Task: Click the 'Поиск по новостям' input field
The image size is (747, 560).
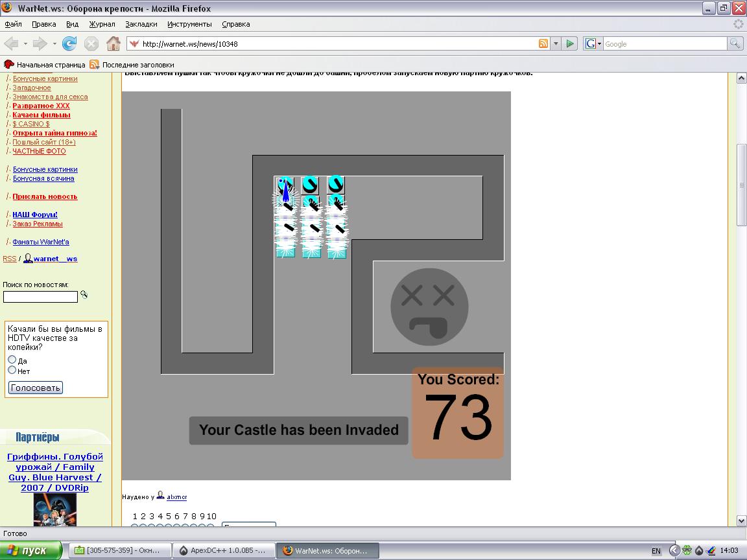Action: pos(40,297)
